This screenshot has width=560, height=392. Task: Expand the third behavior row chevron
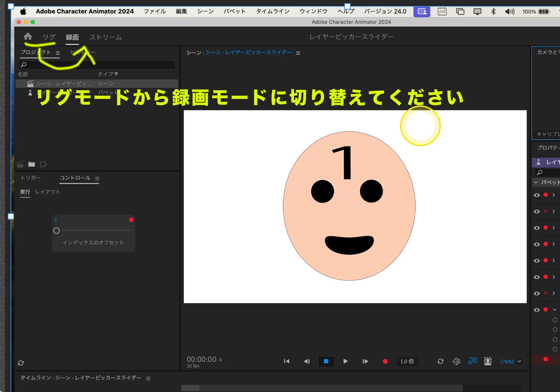coord(554,228)
